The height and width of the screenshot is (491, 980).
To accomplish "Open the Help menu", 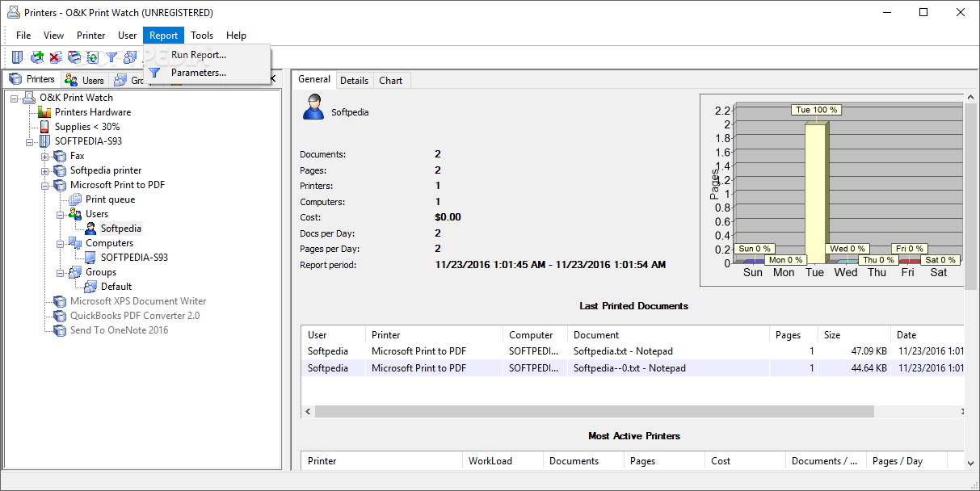I will (x=236, y=36).
